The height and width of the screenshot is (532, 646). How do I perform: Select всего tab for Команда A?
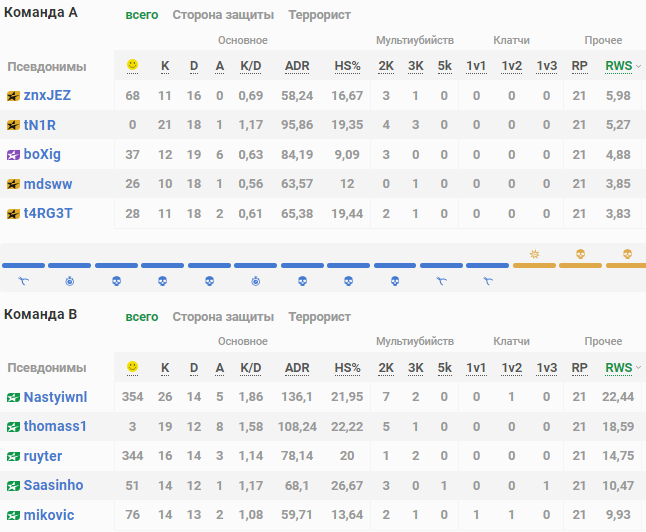pos(142,16)
